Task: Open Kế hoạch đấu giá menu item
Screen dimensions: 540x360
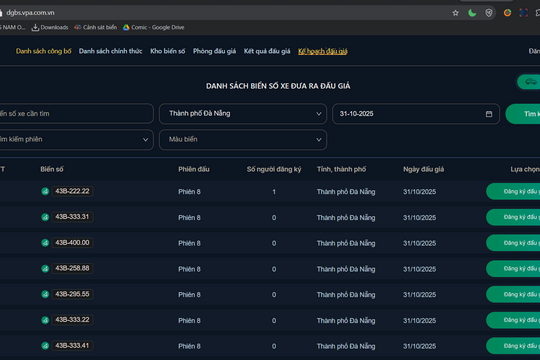Action: point(323,51)
